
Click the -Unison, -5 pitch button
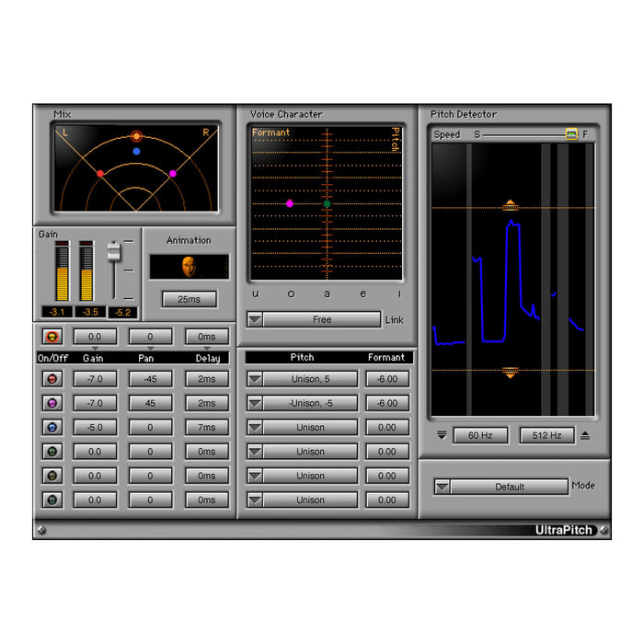click(x=310, y=403)
